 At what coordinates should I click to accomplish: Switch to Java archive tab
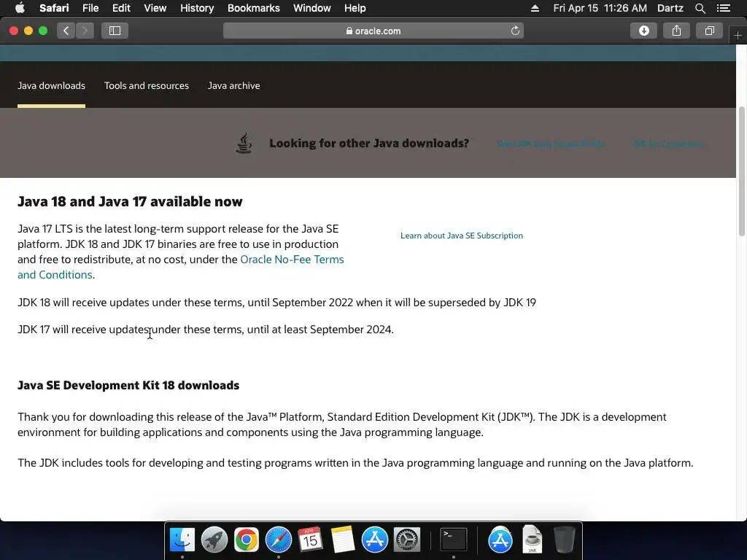pyautogui.click(x=233, y=86)
